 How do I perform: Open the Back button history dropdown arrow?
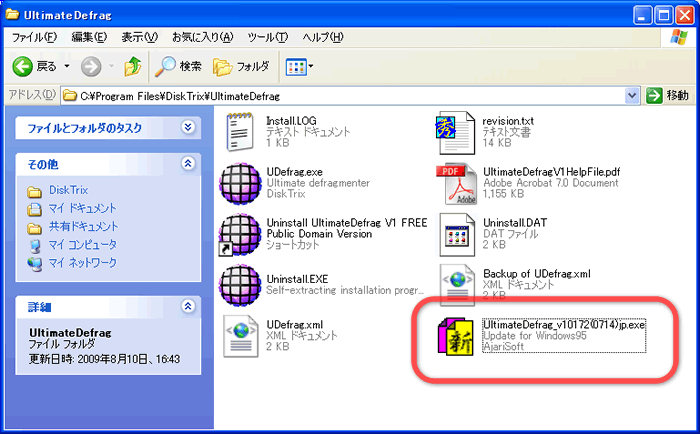click(67, 66)
